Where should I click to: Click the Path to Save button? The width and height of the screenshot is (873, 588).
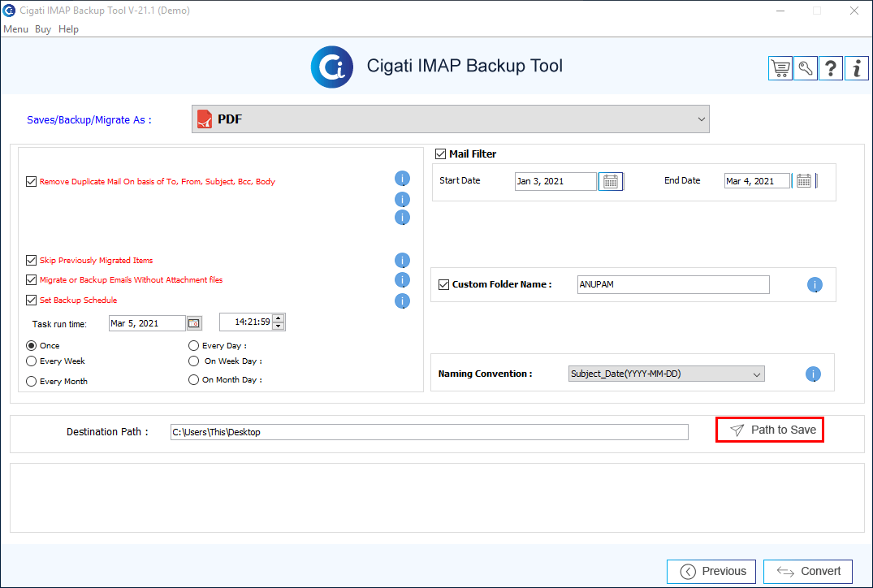pyautogui.click(x=769, y=430)
